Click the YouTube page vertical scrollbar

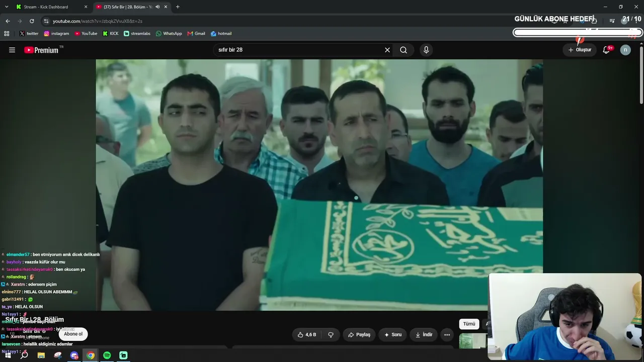tap(641, 75)
